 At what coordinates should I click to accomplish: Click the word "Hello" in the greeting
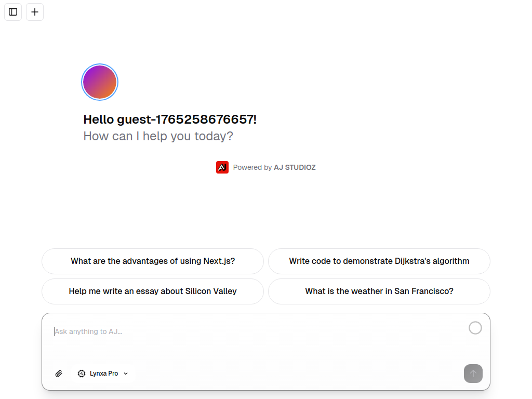pos(98,119)
